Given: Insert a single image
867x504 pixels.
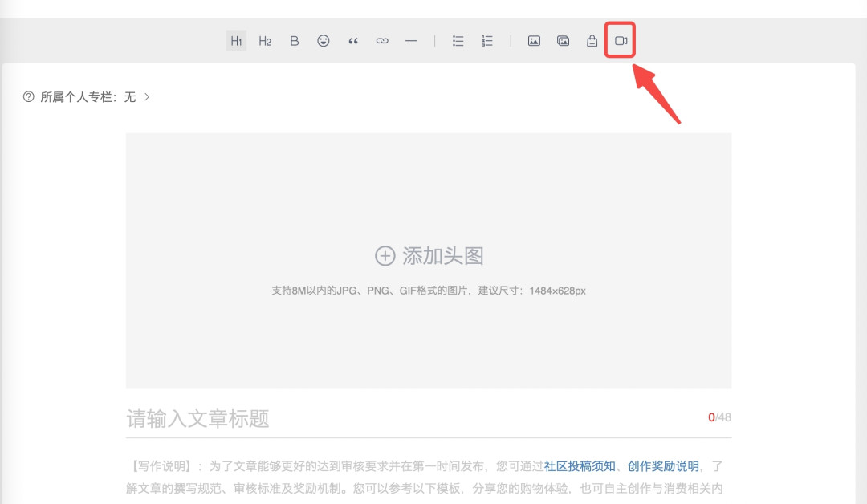Looking at the screenshot, I should (534, 41).
